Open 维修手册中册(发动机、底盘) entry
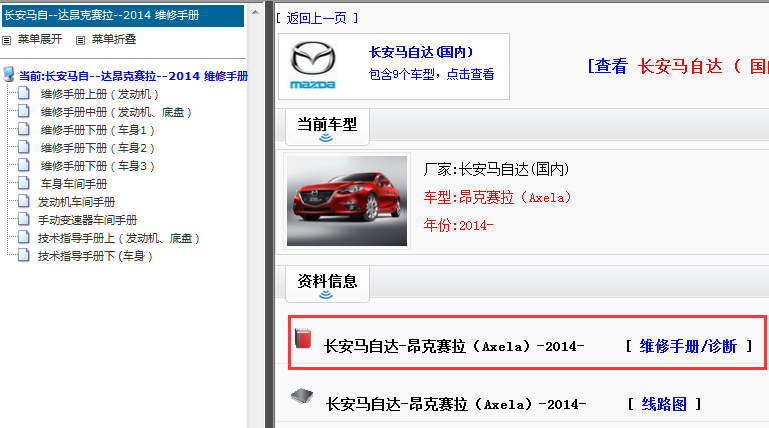 pos(116,112)
